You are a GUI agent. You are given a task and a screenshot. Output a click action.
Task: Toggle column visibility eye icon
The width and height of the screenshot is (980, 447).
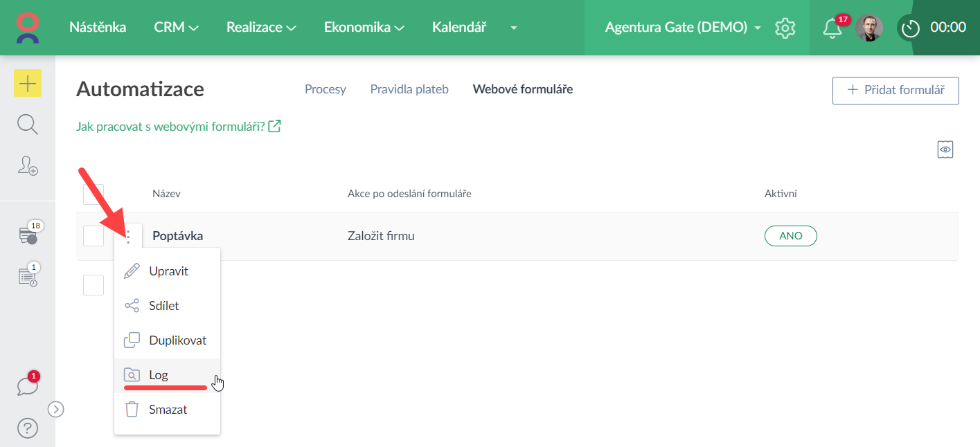(x=945, y=149)
